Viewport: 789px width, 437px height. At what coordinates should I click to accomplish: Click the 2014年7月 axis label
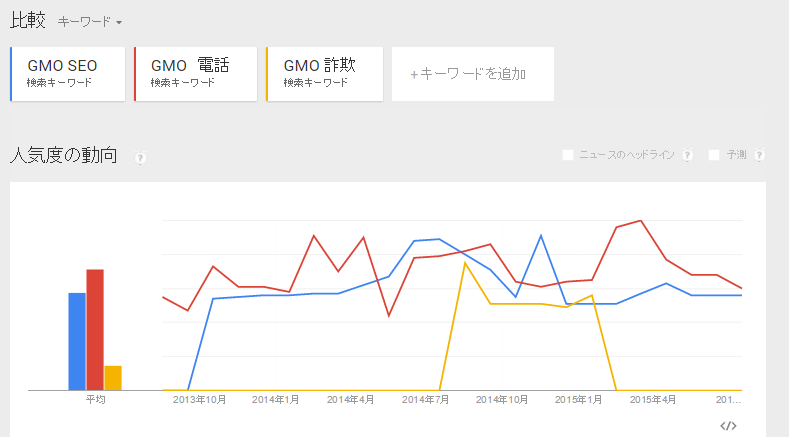[425, 400]
